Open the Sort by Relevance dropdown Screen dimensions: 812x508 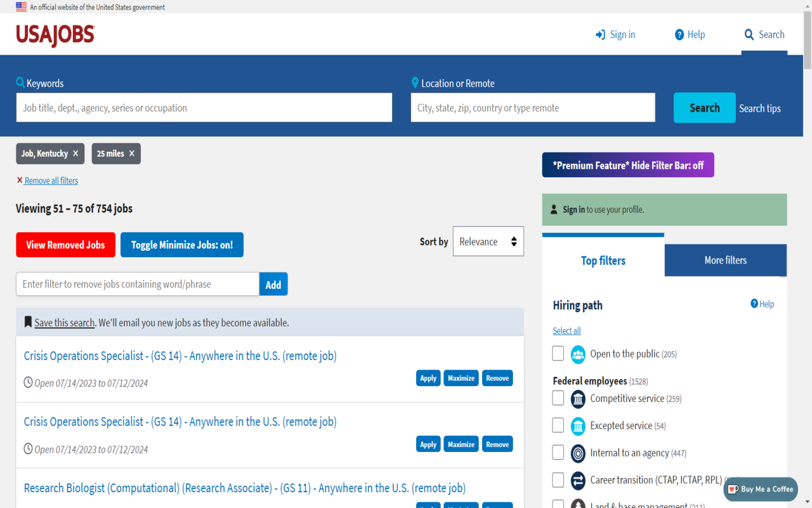(x=488, y=241)
